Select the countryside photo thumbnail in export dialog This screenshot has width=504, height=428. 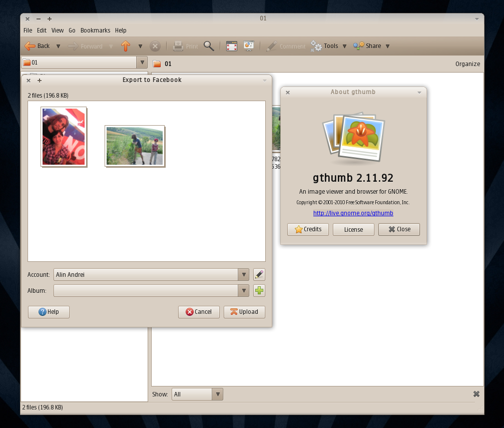pos(135,146)
